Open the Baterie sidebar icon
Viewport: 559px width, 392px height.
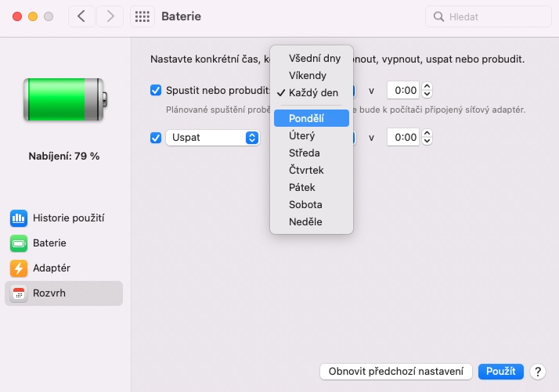pyautogui.click(x=19, y=243)
